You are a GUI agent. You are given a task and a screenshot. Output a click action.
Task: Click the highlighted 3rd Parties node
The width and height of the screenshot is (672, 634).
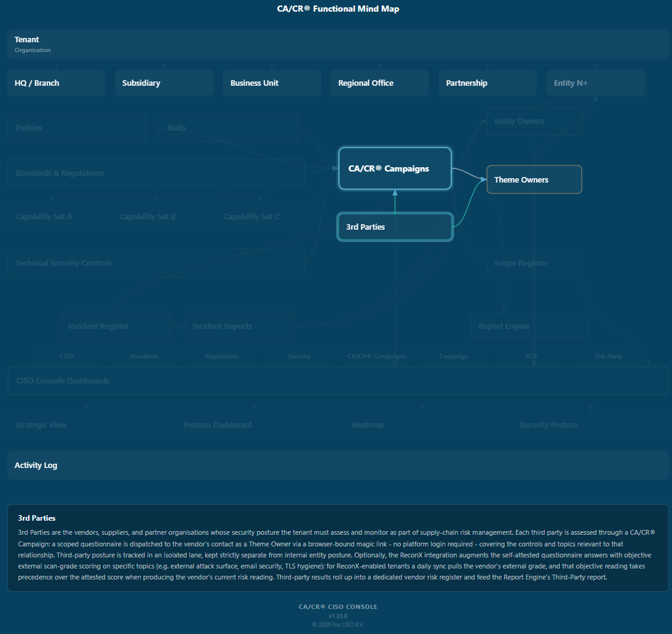[395, 227]
